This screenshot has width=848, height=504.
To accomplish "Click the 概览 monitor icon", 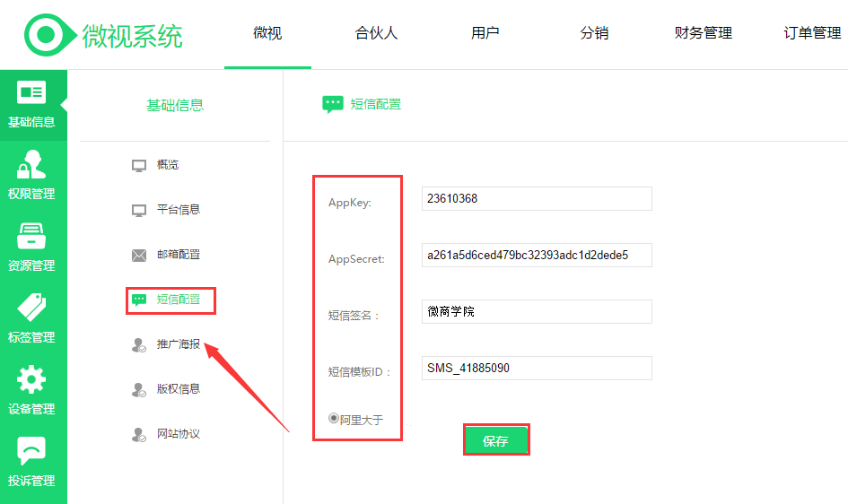I will pos(139,165).
